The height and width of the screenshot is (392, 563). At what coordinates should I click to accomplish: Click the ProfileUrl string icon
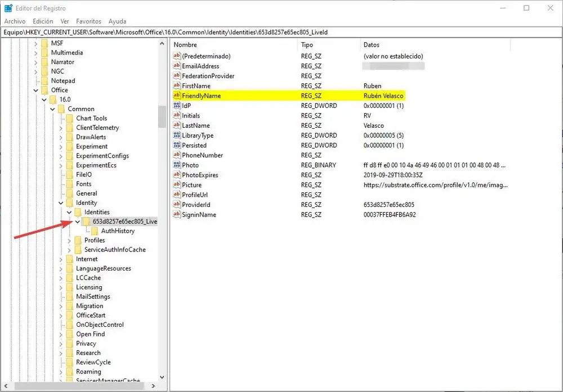[177, 195]
